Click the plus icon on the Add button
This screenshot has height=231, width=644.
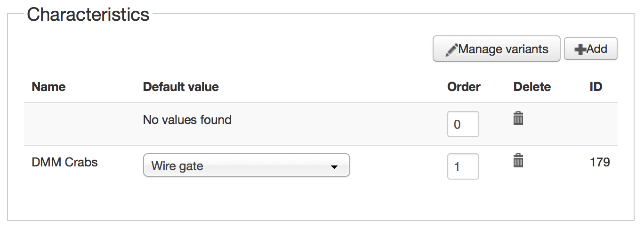coord(580,49)
